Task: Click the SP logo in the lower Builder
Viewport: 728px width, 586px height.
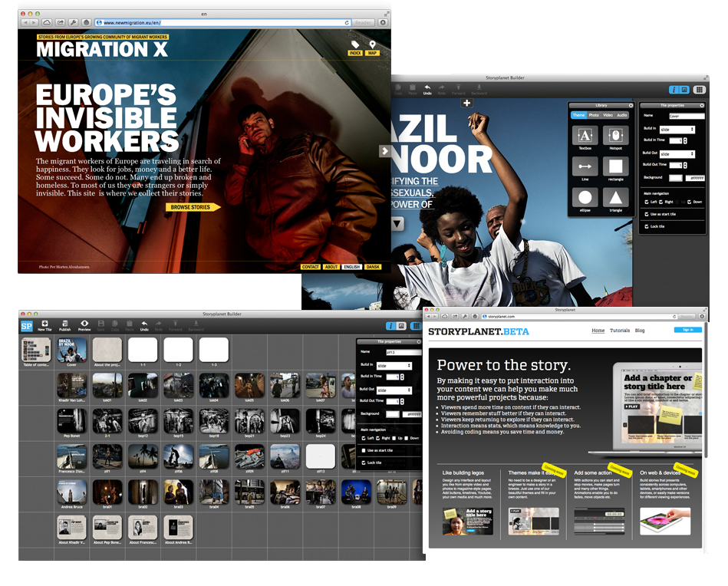Action: click(26, 326)
